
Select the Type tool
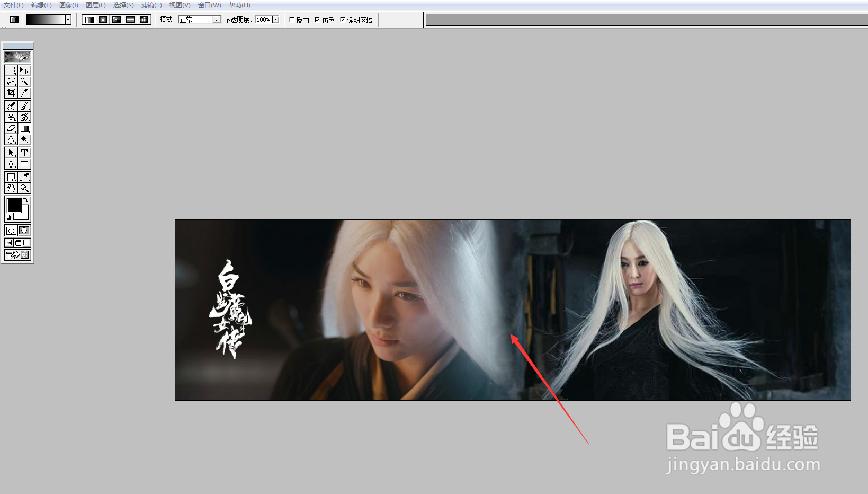(24, 153)
